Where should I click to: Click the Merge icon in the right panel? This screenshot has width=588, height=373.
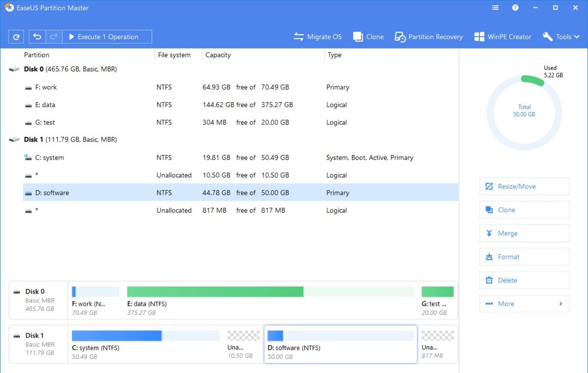click(489, 233)
